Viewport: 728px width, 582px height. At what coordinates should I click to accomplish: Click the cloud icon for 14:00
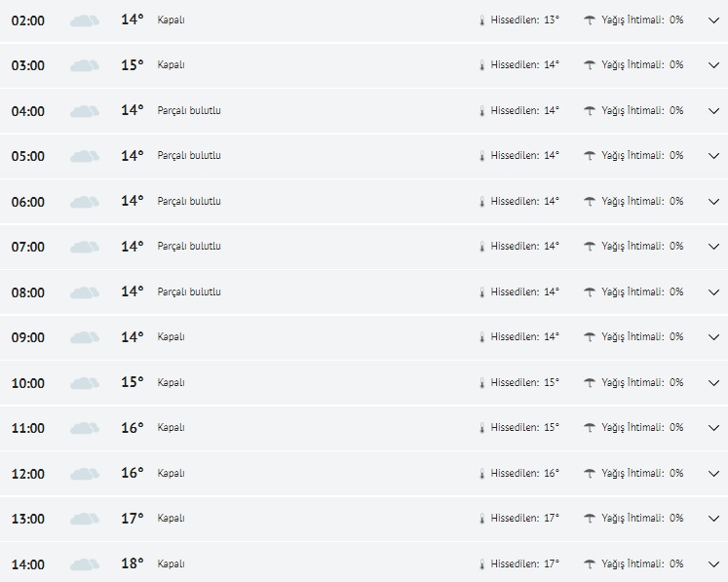point(85,564)
